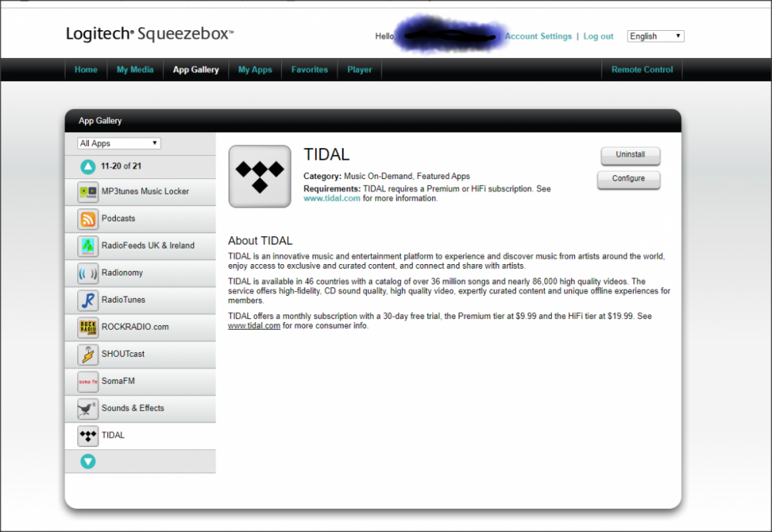The width and height of the screenshot is (772, 532).
Task: Go to the Player tab
Action: click(360, 69)
